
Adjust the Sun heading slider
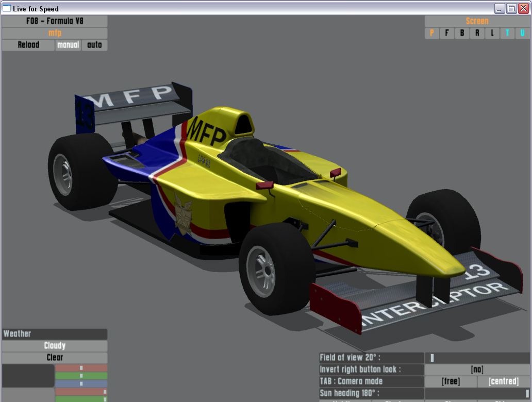pyautogui.click(x=477, y=393)
